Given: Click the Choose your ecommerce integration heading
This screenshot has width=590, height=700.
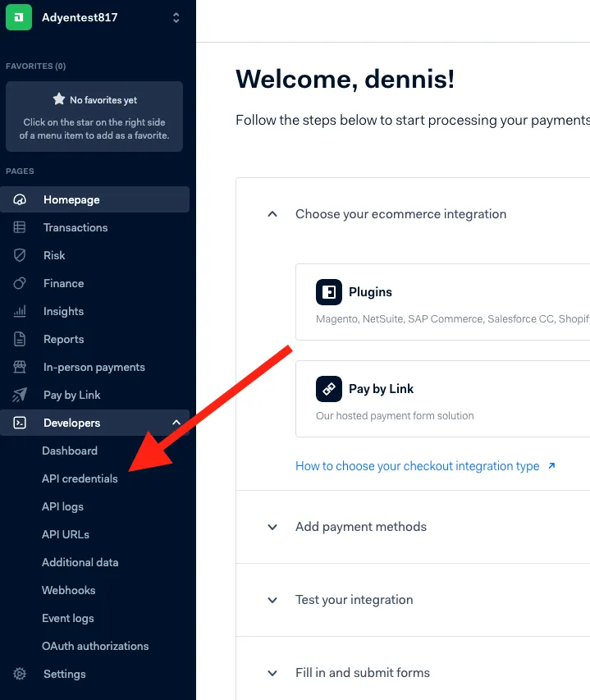Looking at the screenshot, I should click(400, 214).
